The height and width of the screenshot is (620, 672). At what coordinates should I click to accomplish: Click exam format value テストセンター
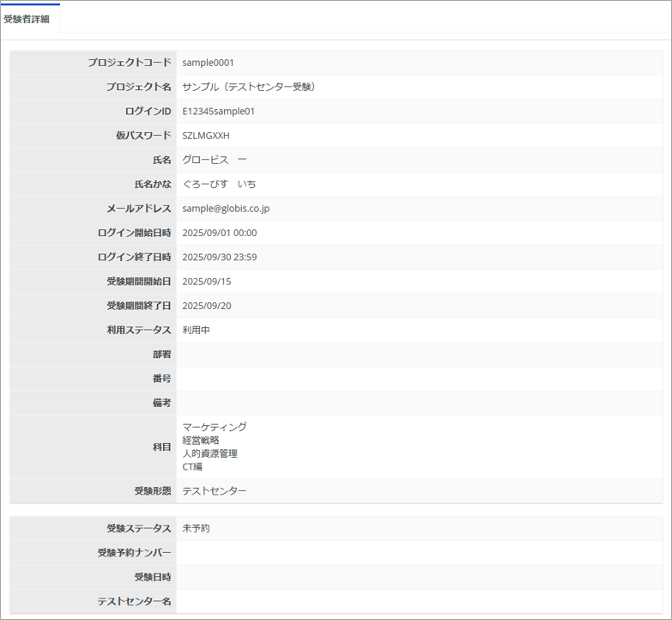tap(215, 491)
